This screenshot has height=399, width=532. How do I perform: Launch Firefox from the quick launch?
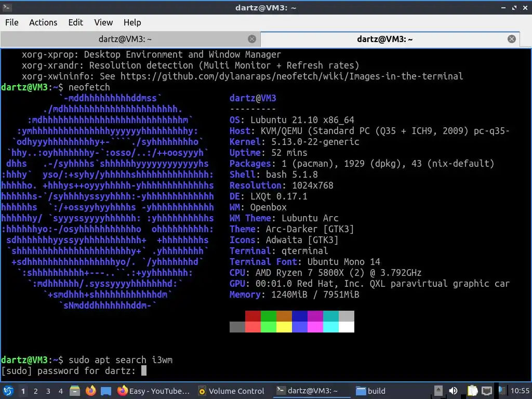pos(90,391)
